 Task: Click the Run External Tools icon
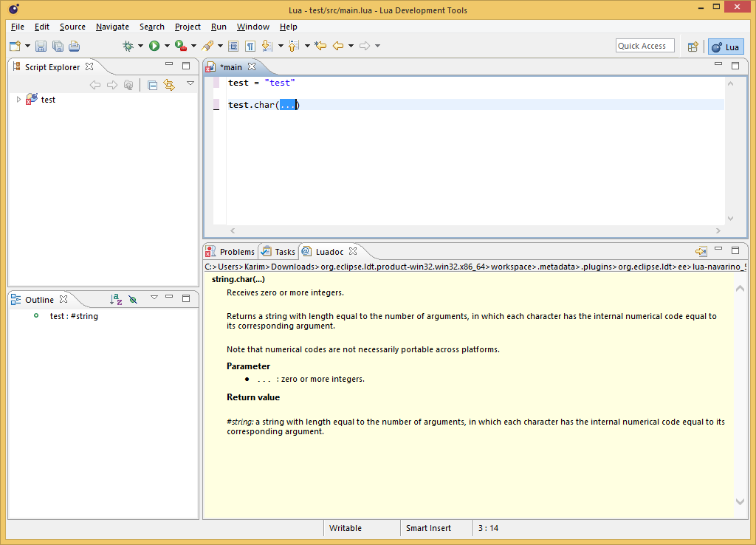click(x=181, y=46)
